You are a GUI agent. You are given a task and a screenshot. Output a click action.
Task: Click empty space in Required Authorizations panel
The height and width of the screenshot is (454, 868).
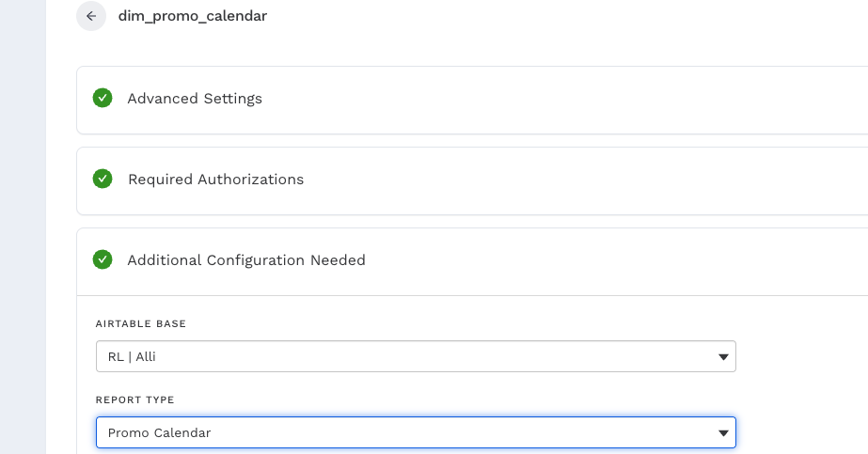564,180
